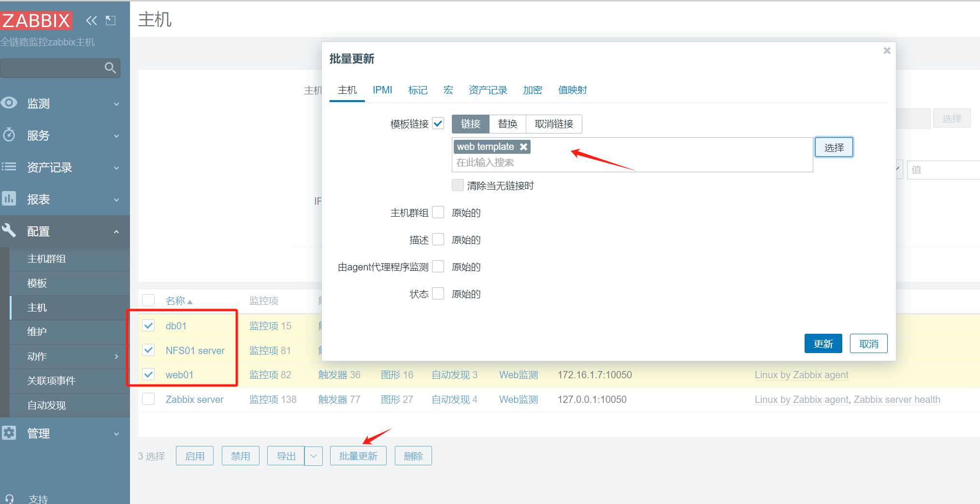Click the 删除 button
Image resolution: width=980 pixels, height=504 pixels.
coord(413,456)
